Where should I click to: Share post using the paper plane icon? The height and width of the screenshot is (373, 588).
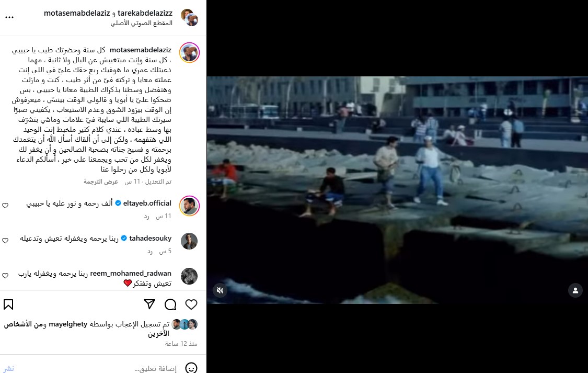tap(149, 304)
